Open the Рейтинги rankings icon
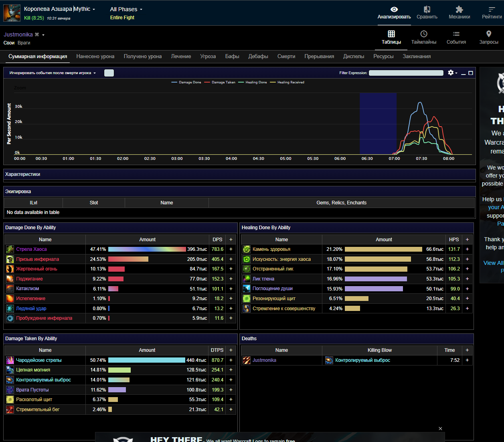Viewport: 504px width, 442px height. tap(492, 12)
